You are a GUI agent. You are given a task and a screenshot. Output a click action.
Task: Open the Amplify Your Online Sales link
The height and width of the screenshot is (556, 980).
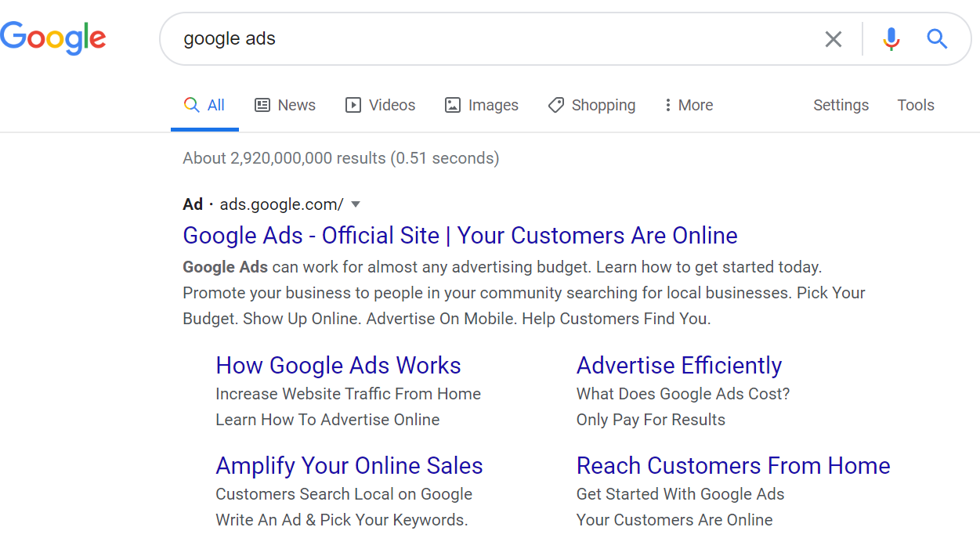[x=349, y=466]
